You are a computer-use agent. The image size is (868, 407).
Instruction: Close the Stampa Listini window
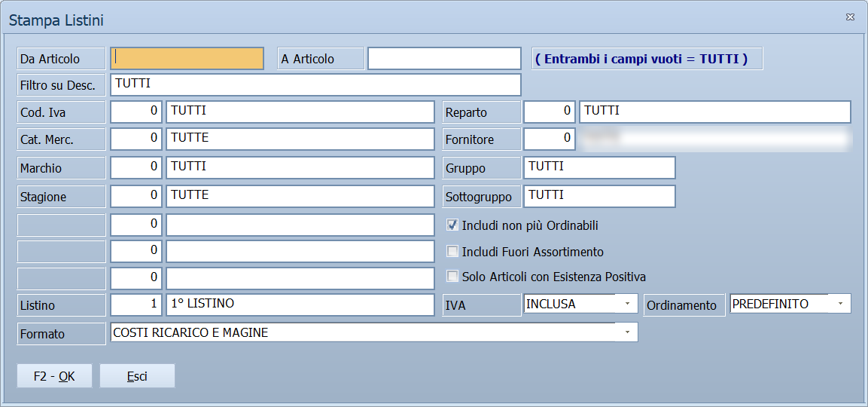[x=850, y=18]
